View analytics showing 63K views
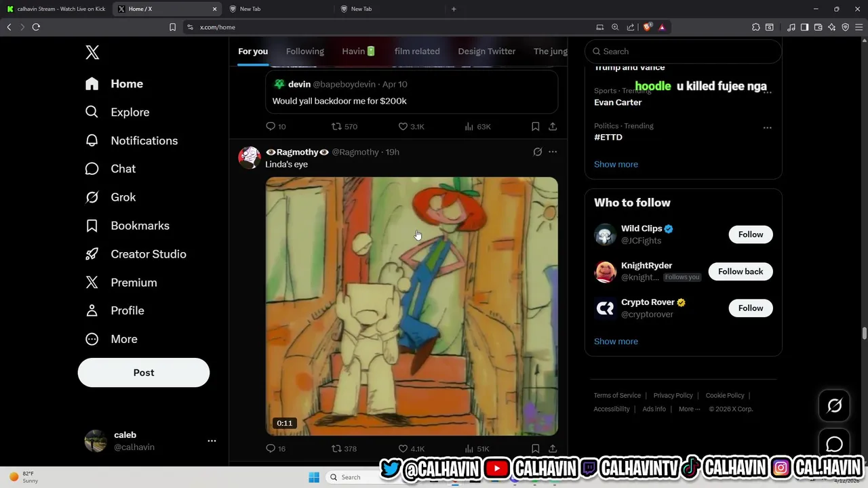This screenshot has height=488, width=868. pyautogui.click(x=477, y=127)
